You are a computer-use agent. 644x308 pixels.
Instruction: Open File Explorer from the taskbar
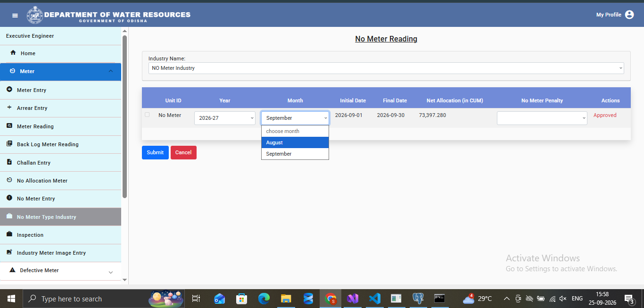click(286, 299)
